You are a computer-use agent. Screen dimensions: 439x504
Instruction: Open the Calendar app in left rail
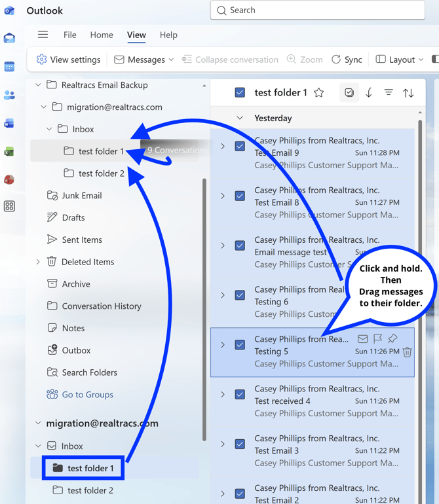coord(9,67)
